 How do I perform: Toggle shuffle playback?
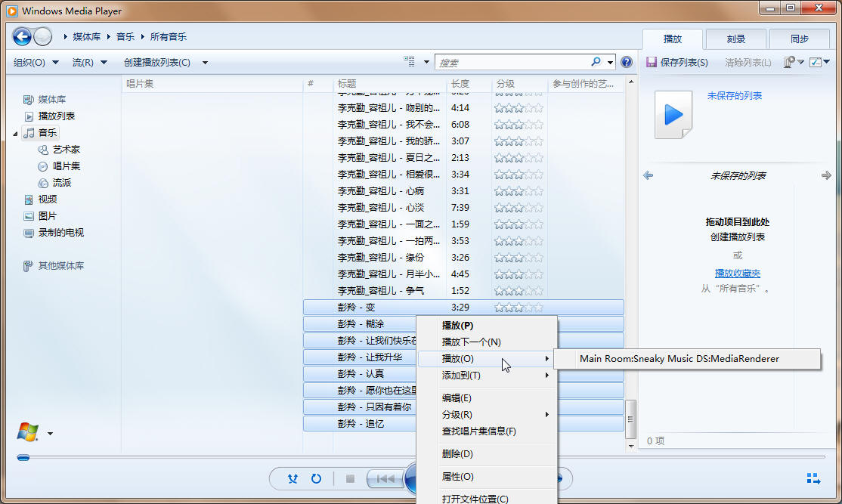pos(293,478)
